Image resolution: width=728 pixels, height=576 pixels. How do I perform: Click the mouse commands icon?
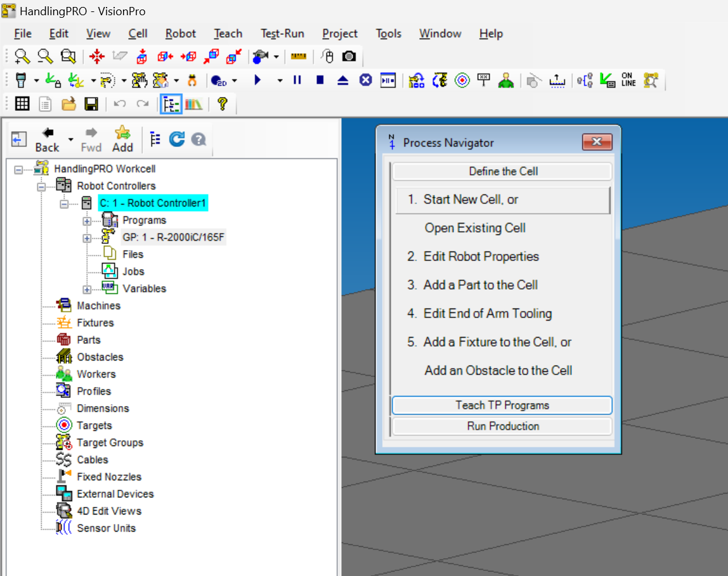point(327,56)
